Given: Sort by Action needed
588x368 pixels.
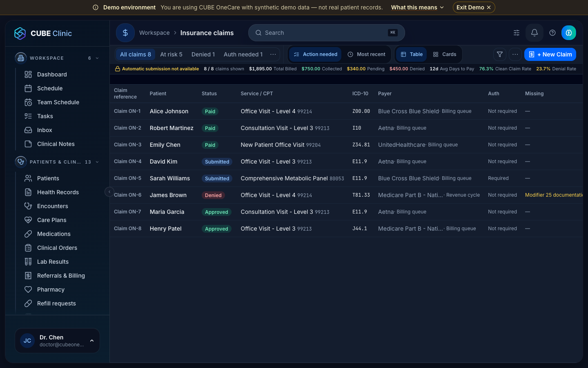Looking at the screenshot, I should tap(315, 54).
